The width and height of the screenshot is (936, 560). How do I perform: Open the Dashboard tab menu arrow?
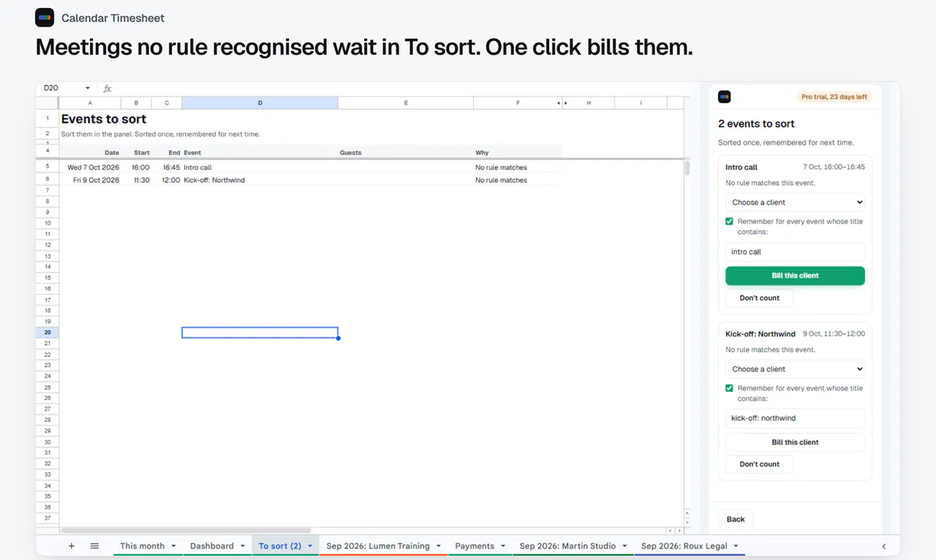(x=242, y=546)
